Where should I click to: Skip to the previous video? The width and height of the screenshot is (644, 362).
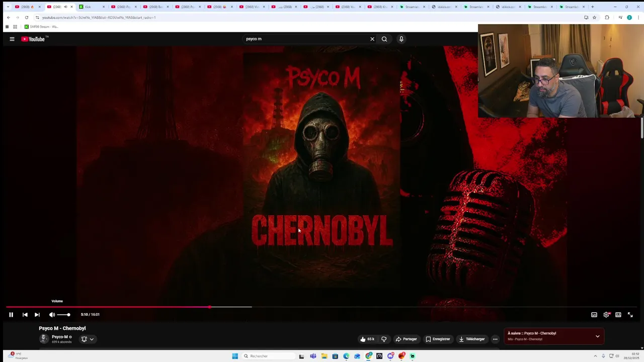click(x=25, y=315)
